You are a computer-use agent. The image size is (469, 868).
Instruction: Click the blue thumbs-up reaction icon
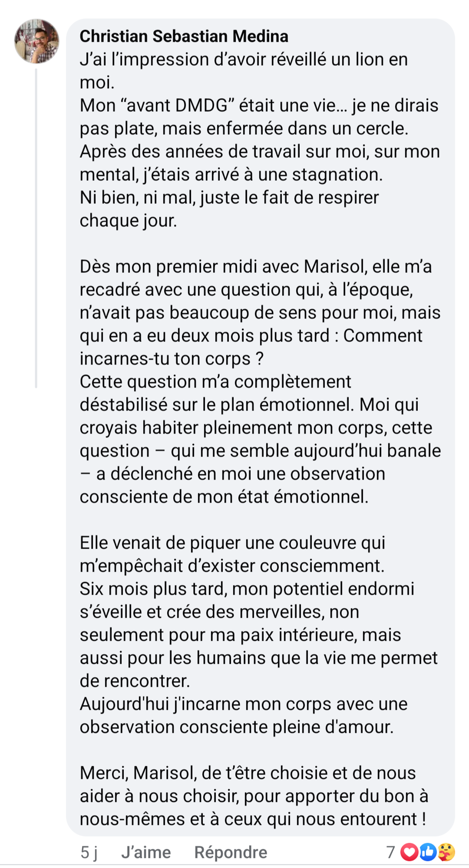pos(428,852)
